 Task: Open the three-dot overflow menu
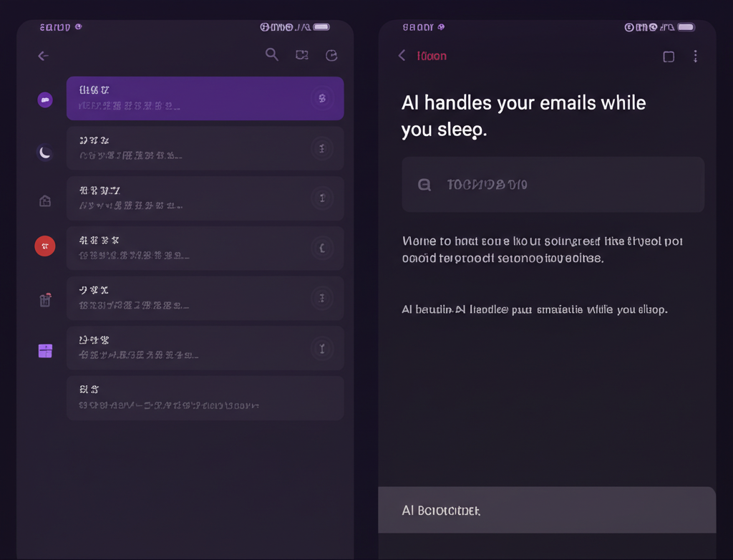coord(695,57)
